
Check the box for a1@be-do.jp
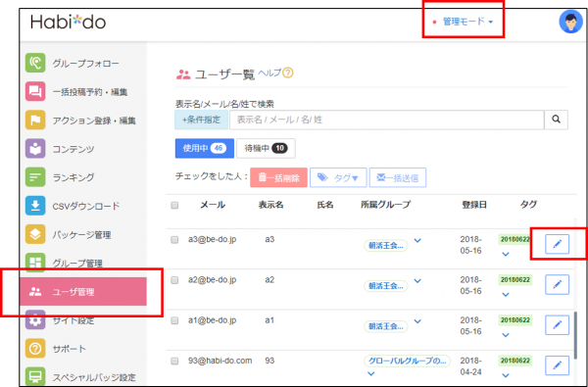(x=174, y=320)
